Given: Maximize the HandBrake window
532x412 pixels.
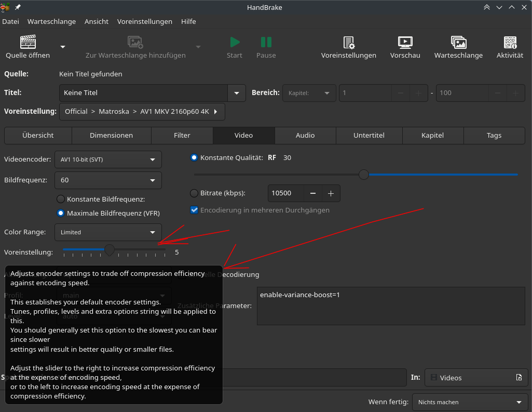Looking at the screenshot, I should pos(512,7).
